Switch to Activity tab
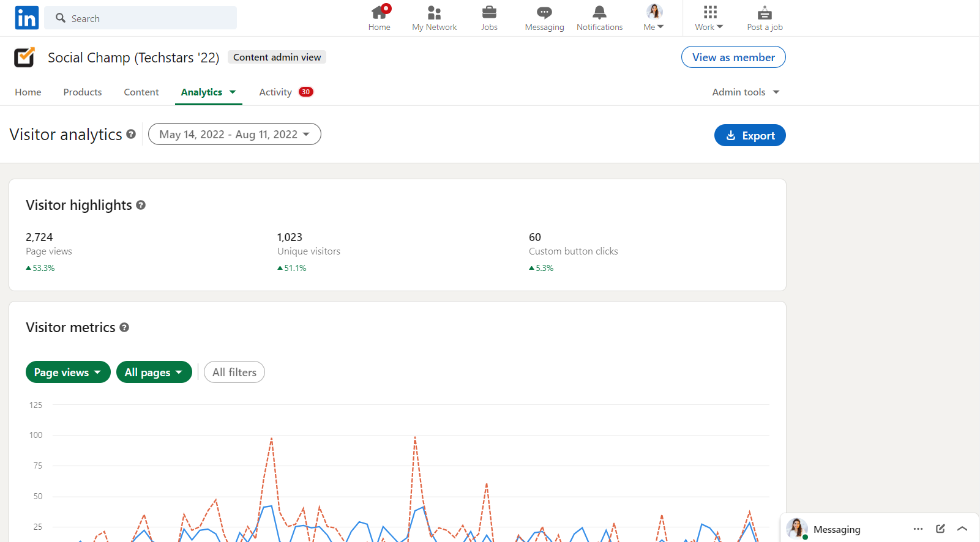The width and height of the screenshot is (980, 542). [x=275, y=92]
